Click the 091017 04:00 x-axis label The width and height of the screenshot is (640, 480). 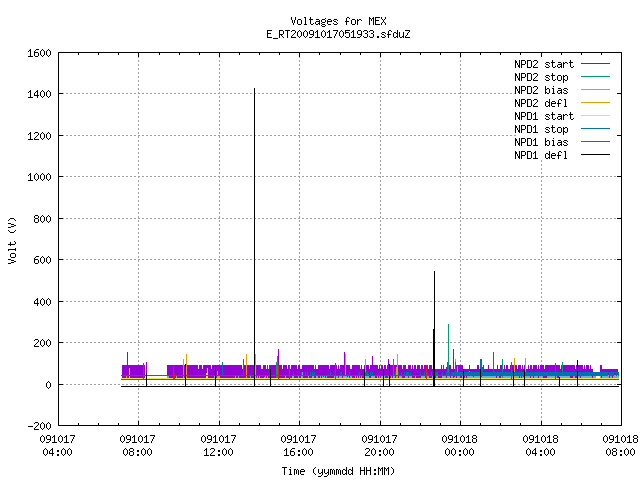point(58,446)
